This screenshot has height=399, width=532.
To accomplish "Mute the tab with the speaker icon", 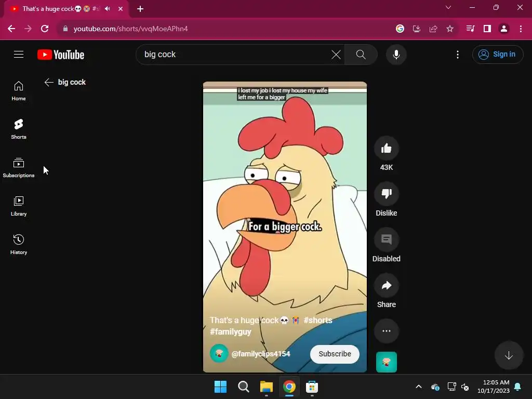I will tap(107, 9).
